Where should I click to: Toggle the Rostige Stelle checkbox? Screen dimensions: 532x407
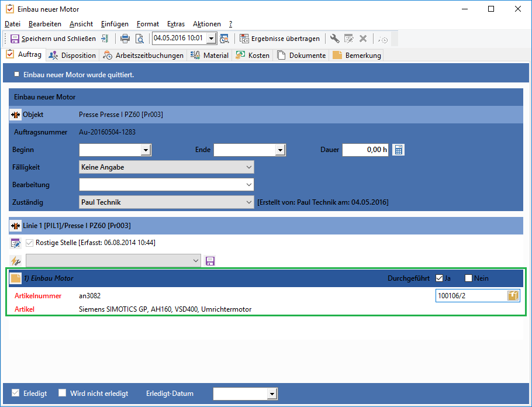(x=29, y=243)
